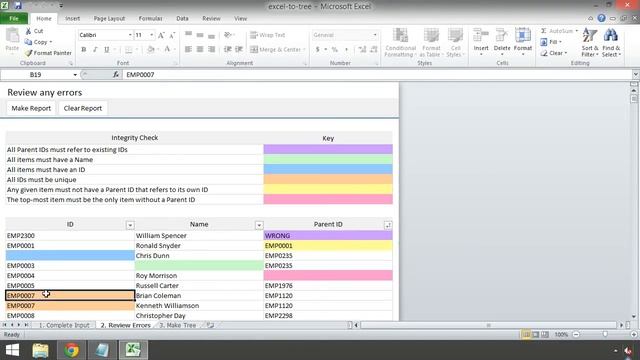Open font name Calibri dropdown
This screenshot has width=640, height=360.
(x=130, y=35)
